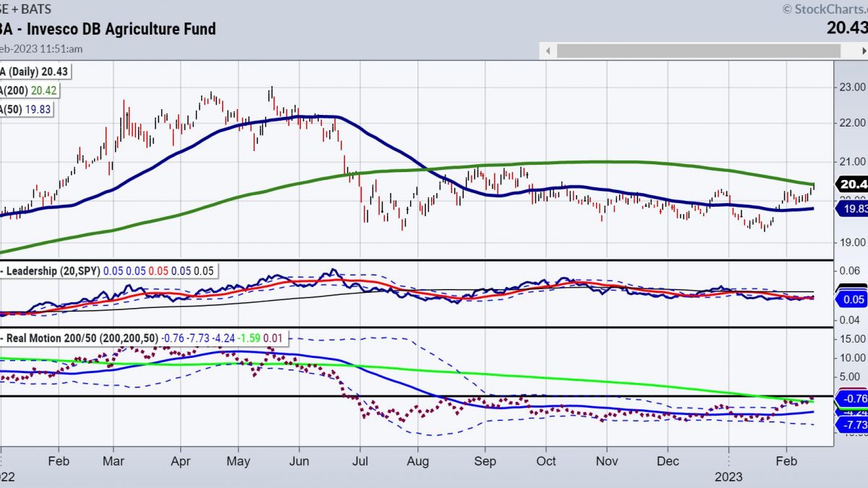Click the large 20.43 last price at top right
The height and width of the screenshot is (488, 868).
point(848,27)
